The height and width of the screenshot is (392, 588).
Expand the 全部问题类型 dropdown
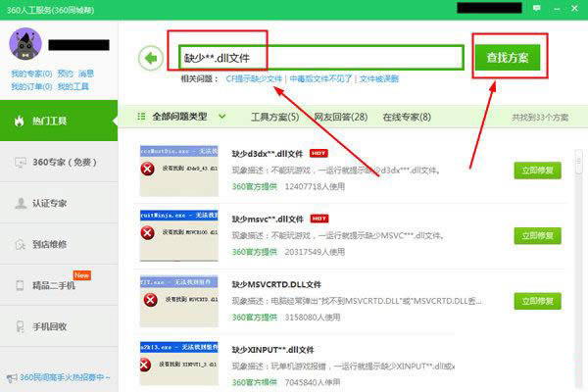(x=186, y=117)
